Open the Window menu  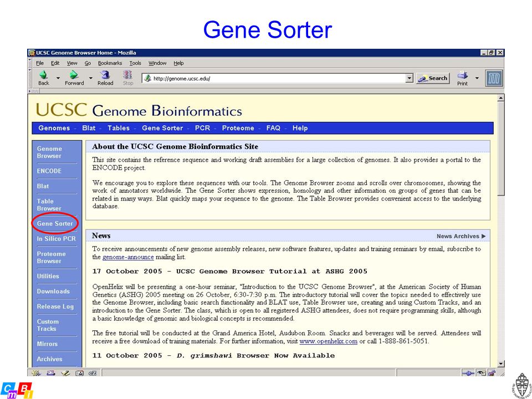[157, 63]
